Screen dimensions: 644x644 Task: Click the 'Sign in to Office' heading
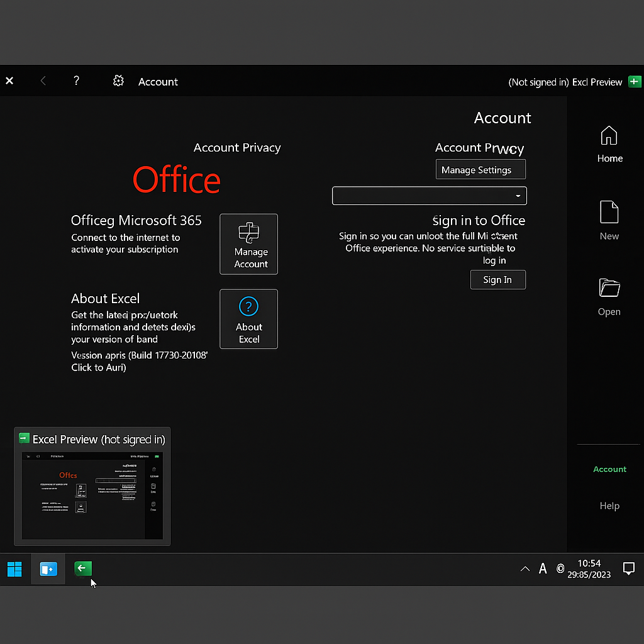click(x=479, y=221)
